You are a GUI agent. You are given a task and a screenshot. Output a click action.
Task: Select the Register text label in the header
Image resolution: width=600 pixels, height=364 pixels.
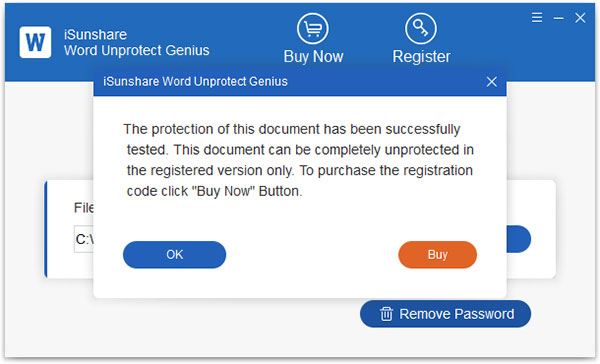(x=421, y=57)
